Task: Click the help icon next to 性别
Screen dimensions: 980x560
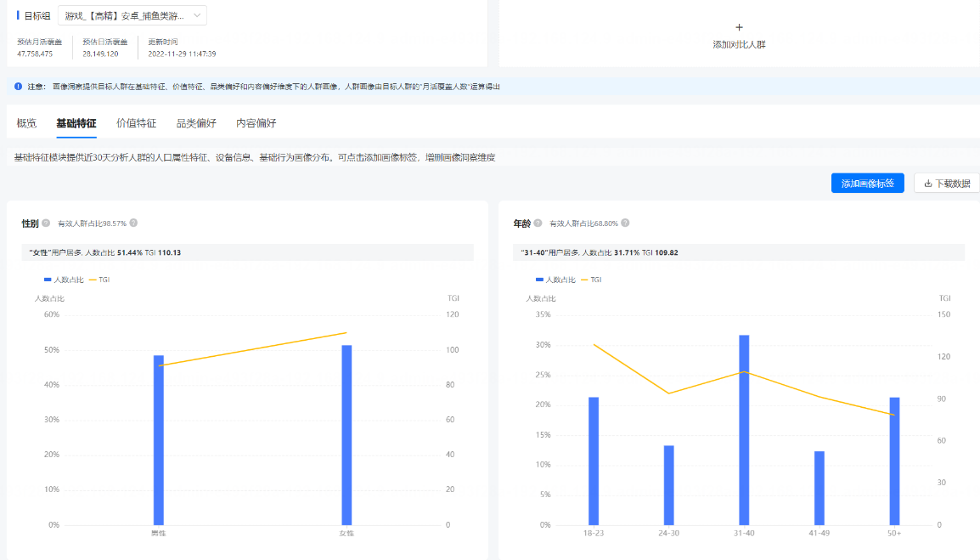Action: 46,223
